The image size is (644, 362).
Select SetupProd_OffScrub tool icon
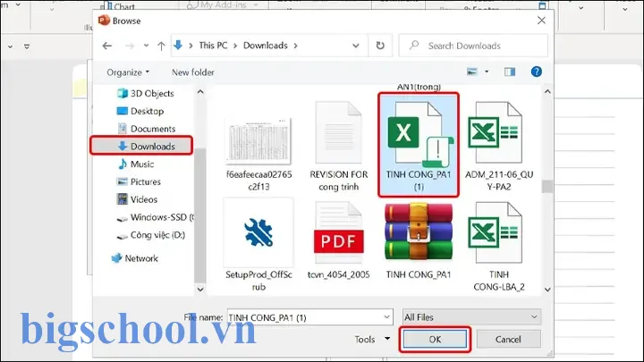258,232
